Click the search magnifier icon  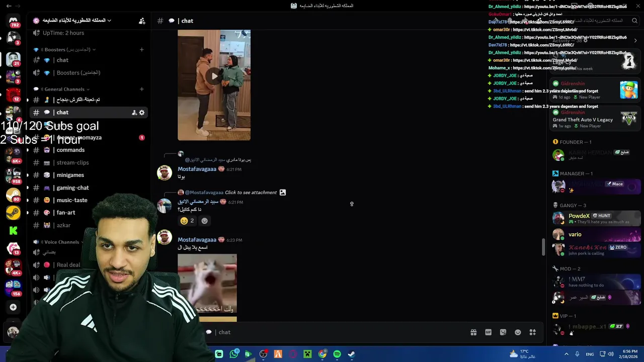[634, 21]
